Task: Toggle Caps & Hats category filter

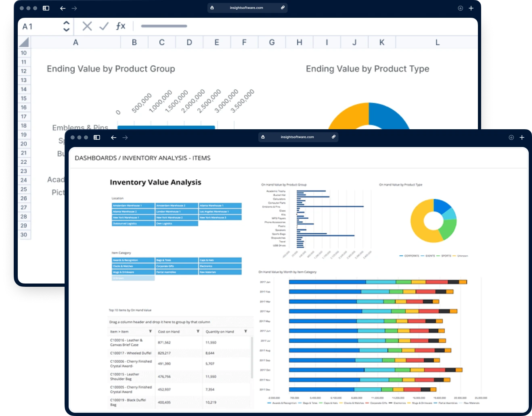Action: point(220,260)
